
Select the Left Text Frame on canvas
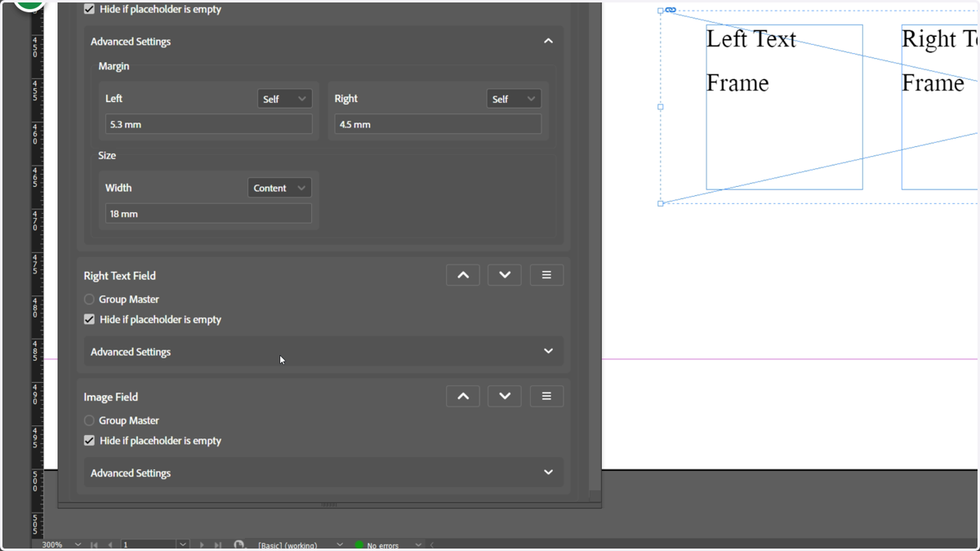pos(784,107)
